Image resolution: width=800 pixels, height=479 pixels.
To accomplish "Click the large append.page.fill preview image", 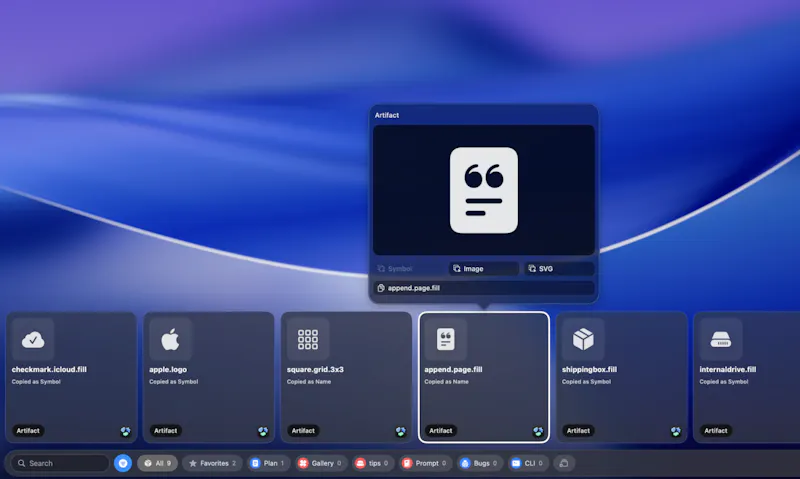I will tap(484, 190).
